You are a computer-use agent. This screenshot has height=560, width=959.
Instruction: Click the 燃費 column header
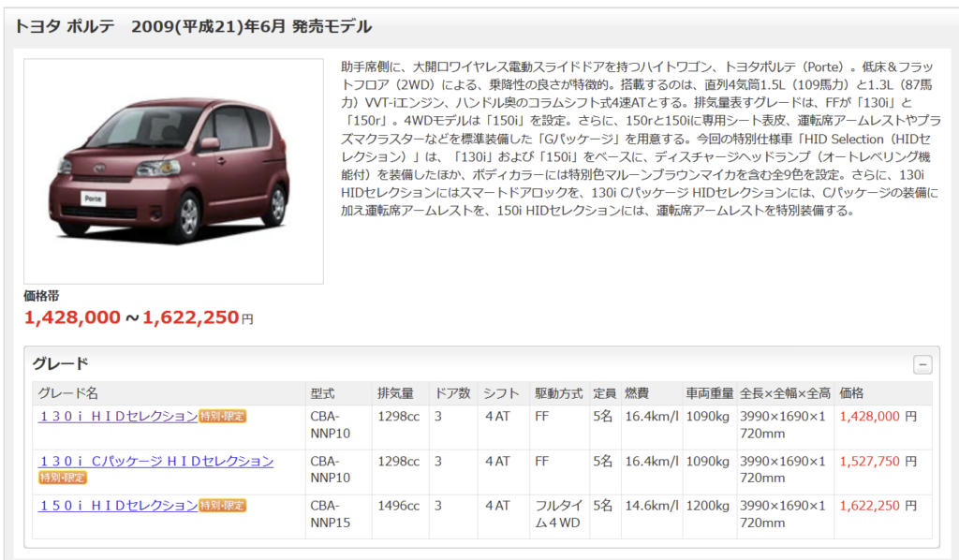(637, 393)
